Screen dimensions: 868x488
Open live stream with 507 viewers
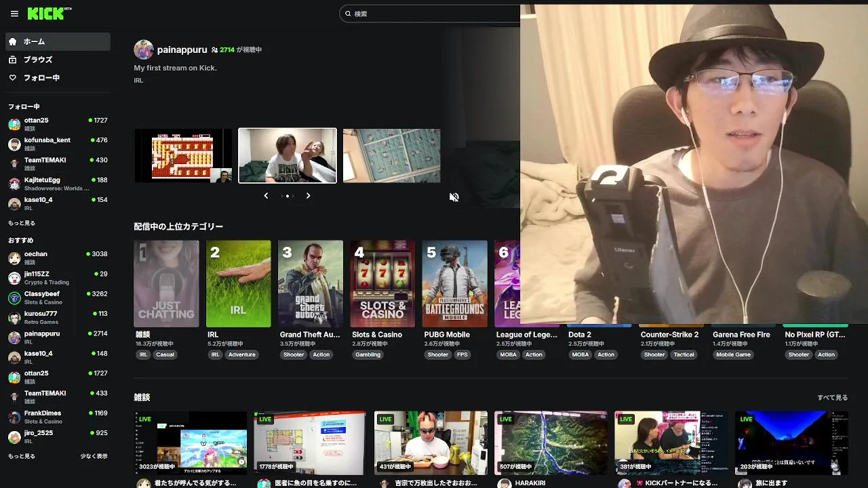551,443
